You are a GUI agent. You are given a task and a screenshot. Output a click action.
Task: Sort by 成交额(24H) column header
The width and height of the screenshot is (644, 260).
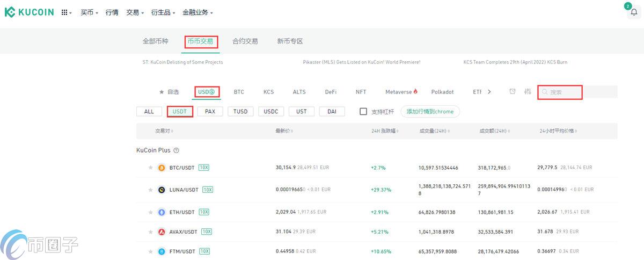click(495, 131)
